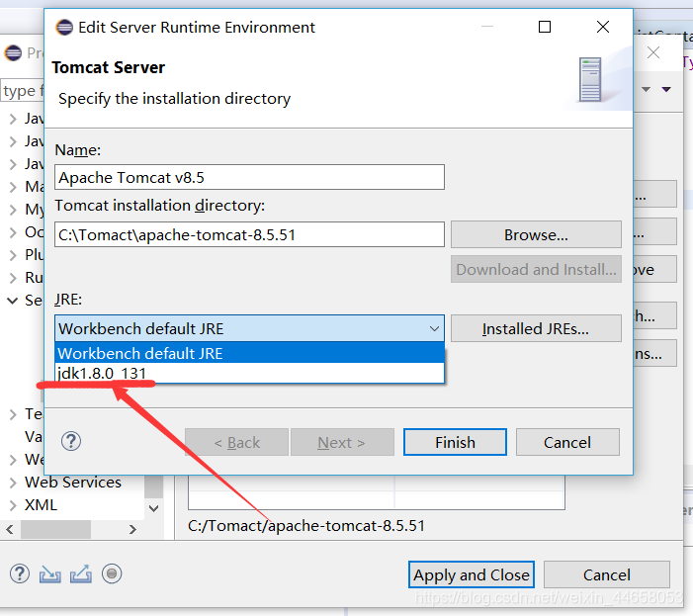The width and height of the screenshot is (693, 616).
Task: Expand the Web Services tree node
Action: tap(13, 483)
